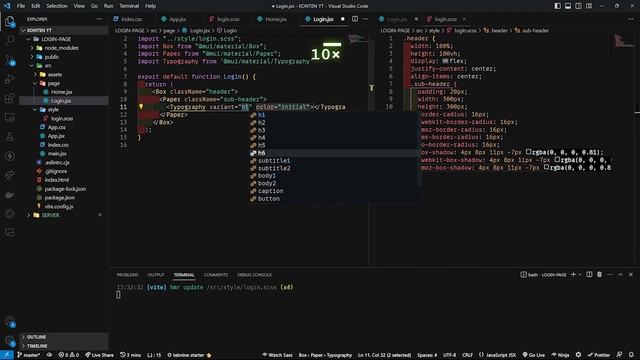This screenshot has width=640, height=360.
Task: Select the h6 autocomplete suggestion
Action: [x=334, y=153]
